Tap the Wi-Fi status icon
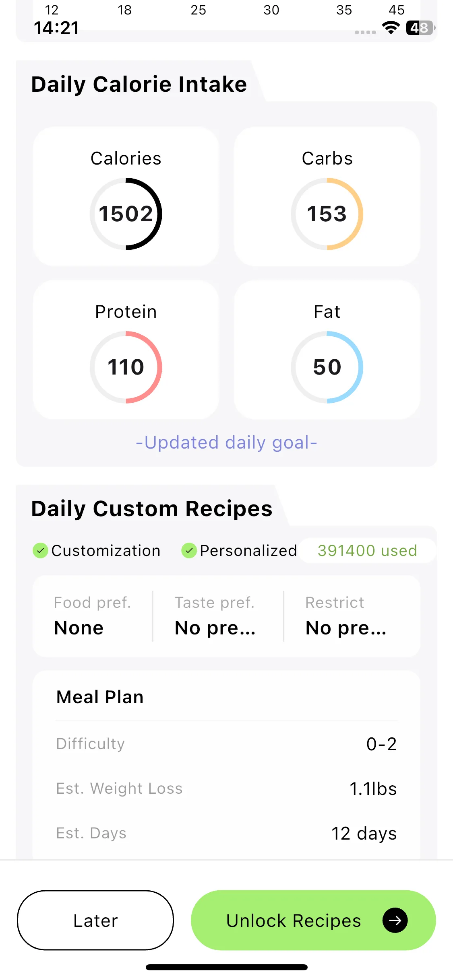Screen dimensions: 453x980 tap(391, 28)
